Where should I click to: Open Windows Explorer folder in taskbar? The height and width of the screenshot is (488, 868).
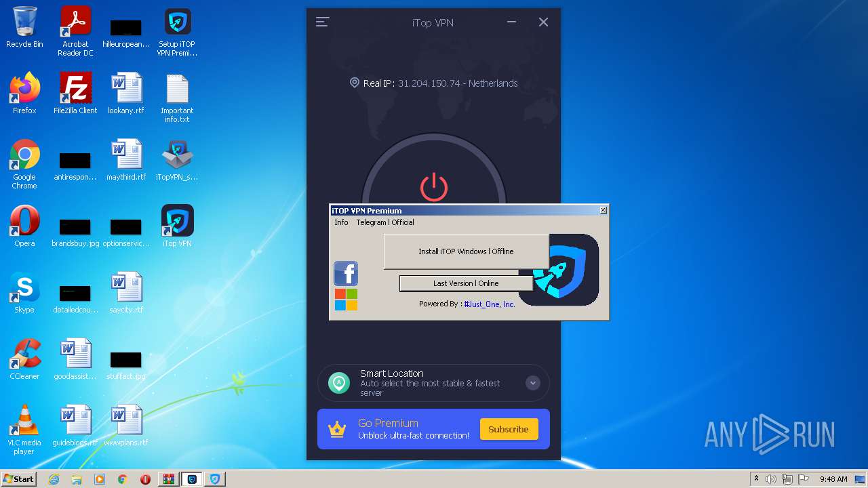pyautogui.click(x=77, y=479)
